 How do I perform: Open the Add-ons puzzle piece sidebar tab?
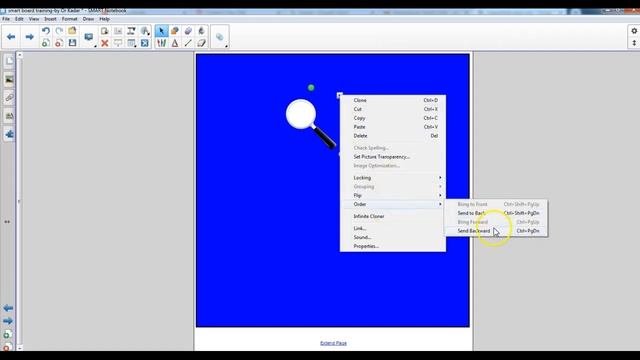click(9, 134)
